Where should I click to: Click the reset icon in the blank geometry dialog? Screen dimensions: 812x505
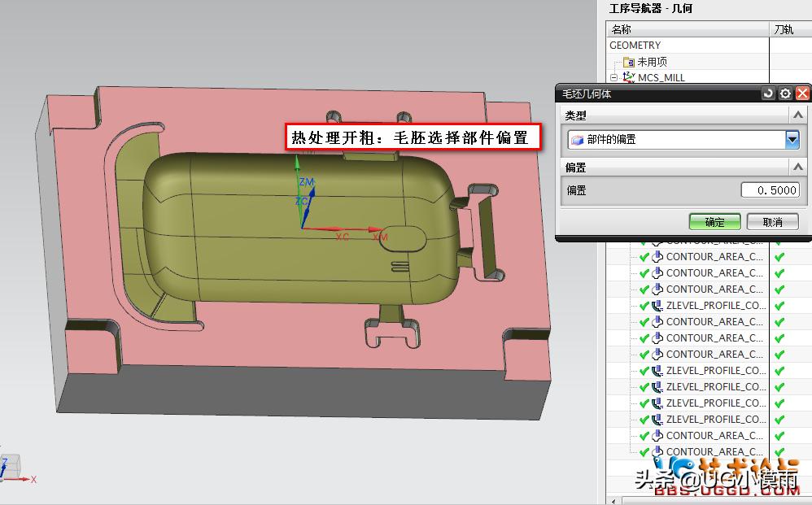[769, 94]
